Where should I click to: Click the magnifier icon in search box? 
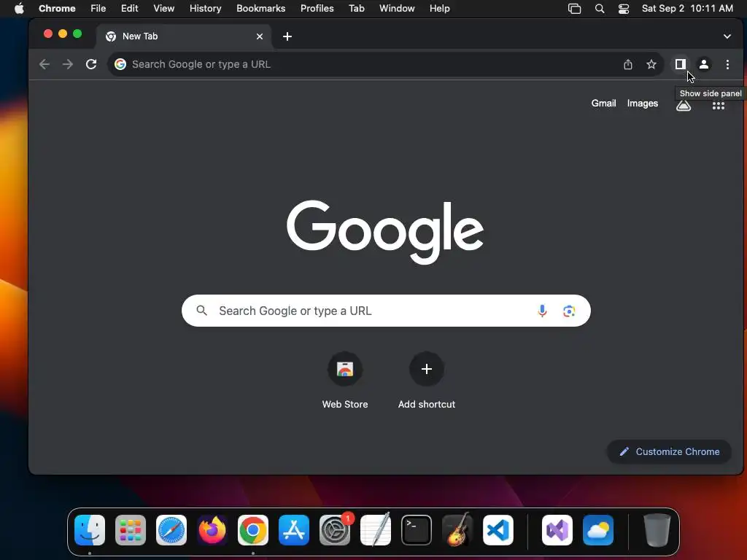(x=202, y=311)
